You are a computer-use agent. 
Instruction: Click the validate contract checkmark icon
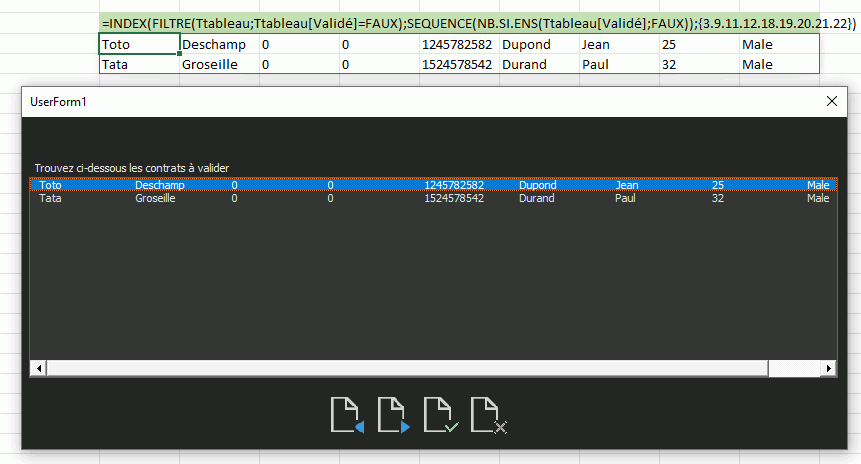[x=440, y=415]
